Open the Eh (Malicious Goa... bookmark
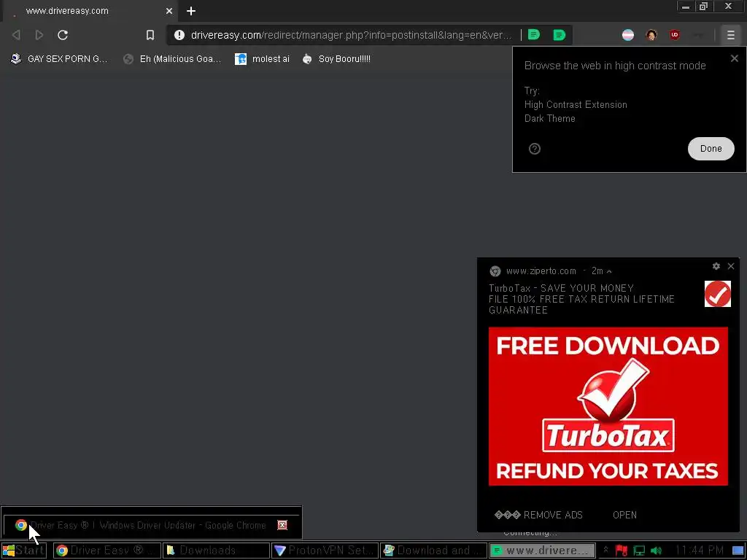The width and height of the screenshot is (747, 560). coord(172,59)
